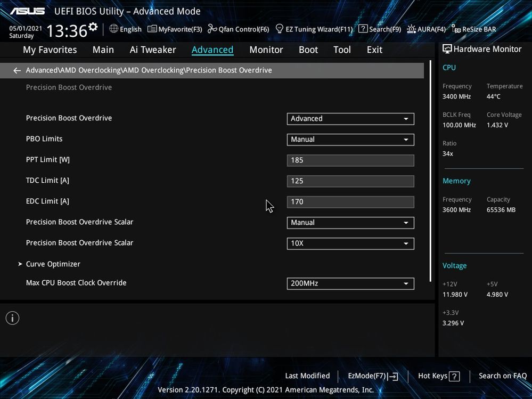Image resolution: width=532 pixels, height=399 pixels.
Task: Open the PBO Limits dropdown
Action: 350,140
